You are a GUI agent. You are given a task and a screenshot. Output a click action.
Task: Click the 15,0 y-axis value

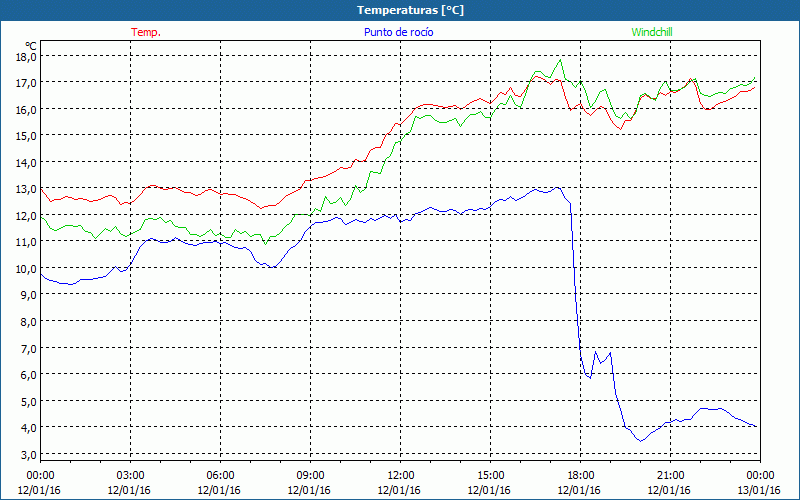pyautogui.click(x=26, y=136)
